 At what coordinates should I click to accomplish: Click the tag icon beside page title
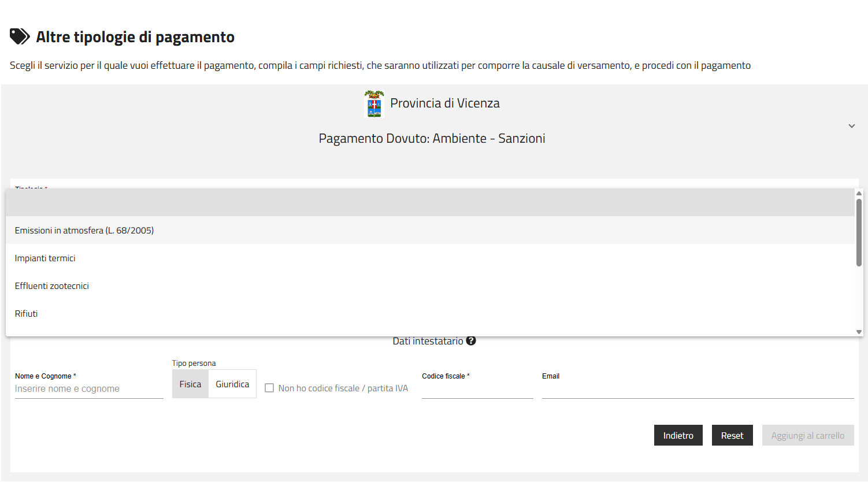(x=19, y=36)
